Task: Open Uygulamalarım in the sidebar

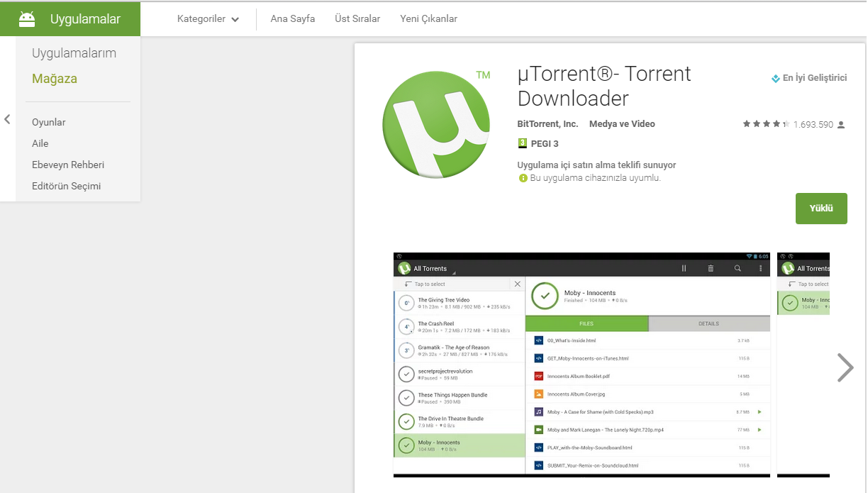Action: [x=74, y=53]
